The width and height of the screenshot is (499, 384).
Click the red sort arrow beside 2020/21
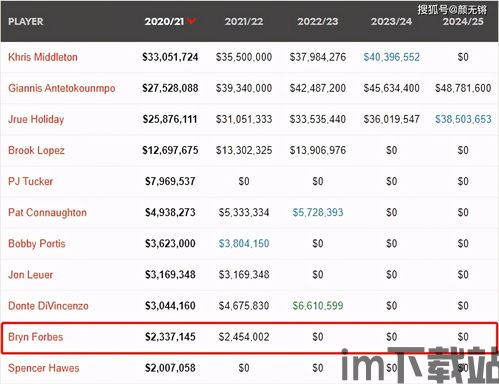coord(191,21)
